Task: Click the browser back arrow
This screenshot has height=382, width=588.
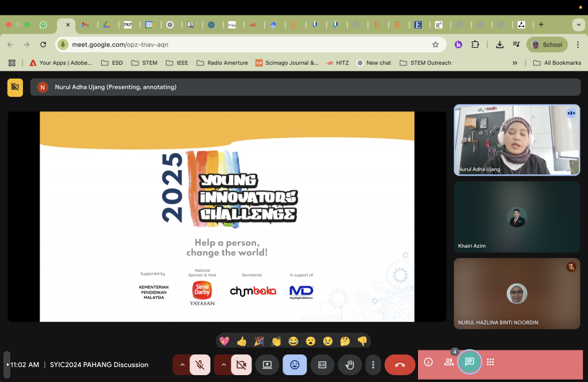Action: click(x=10, y=45)
